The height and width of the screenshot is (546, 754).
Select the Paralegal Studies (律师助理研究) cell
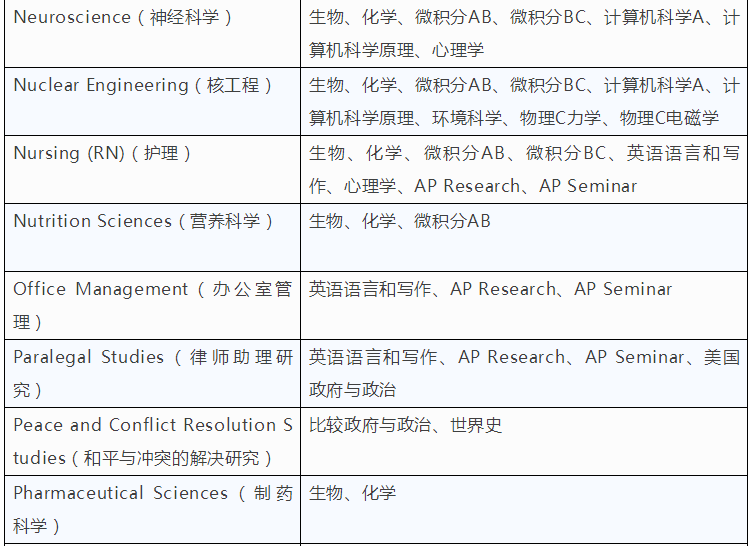(x=152, y=373)
